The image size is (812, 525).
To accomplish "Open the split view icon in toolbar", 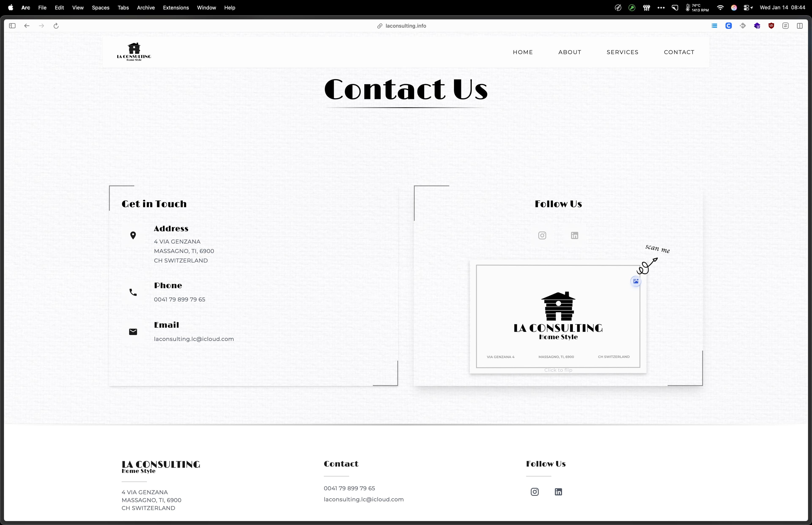I will tap(800, 26).
